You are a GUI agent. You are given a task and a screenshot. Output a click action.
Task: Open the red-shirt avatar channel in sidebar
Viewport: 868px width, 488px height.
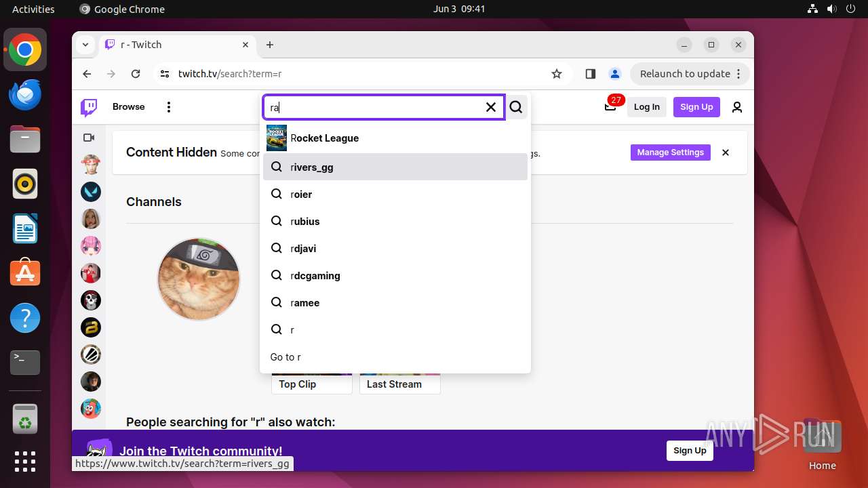91,272
